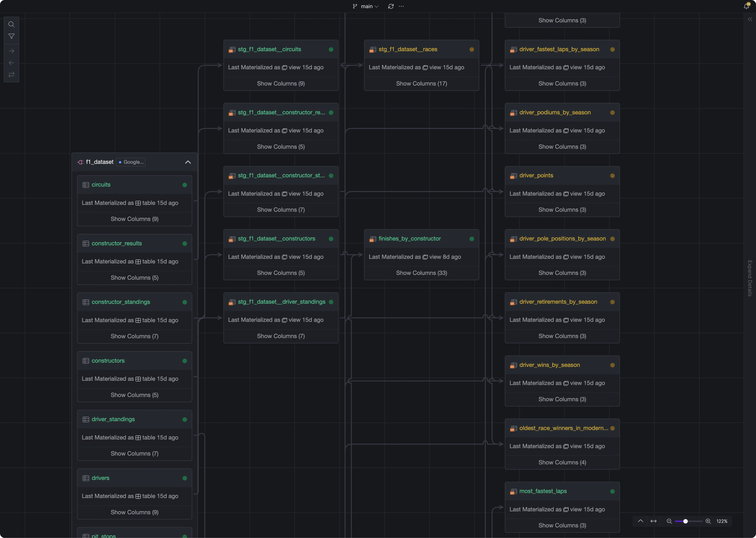The width and height of the screenshot is (756, 538).
Task: Open the ellipsis overflow menu next to refresh
Action: point(402,6)
